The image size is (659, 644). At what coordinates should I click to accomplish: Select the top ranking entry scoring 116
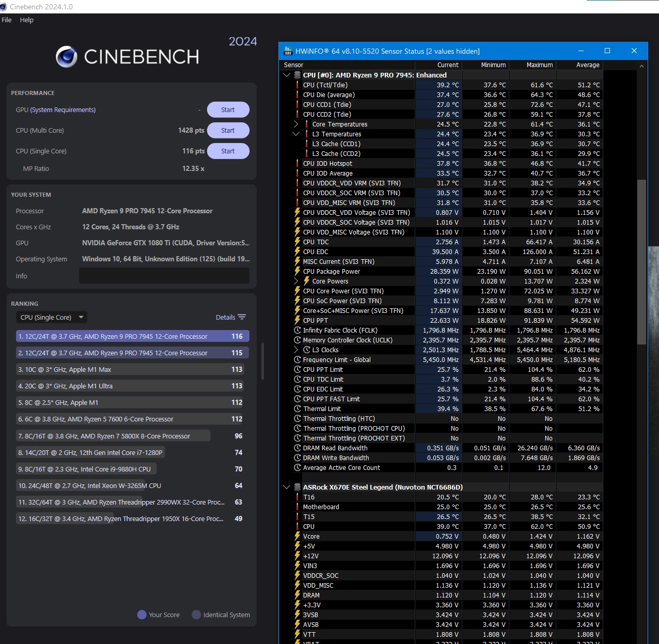pos(133,336)
